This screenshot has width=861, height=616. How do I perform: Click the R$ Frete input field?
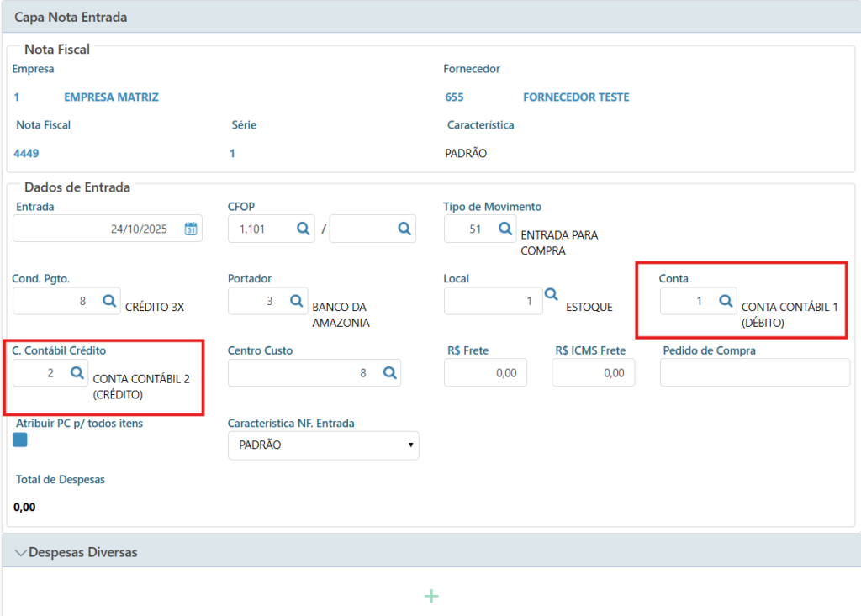point(485,373)
